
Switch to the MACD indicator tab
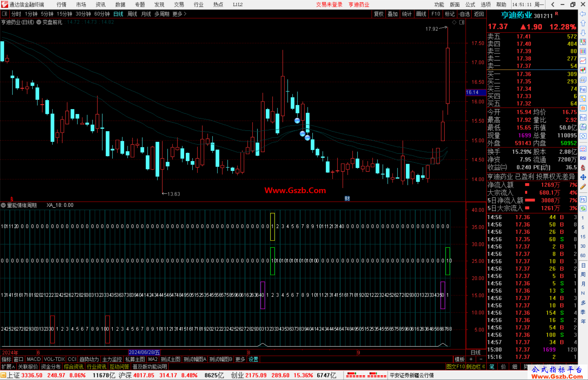coord(34,359)
